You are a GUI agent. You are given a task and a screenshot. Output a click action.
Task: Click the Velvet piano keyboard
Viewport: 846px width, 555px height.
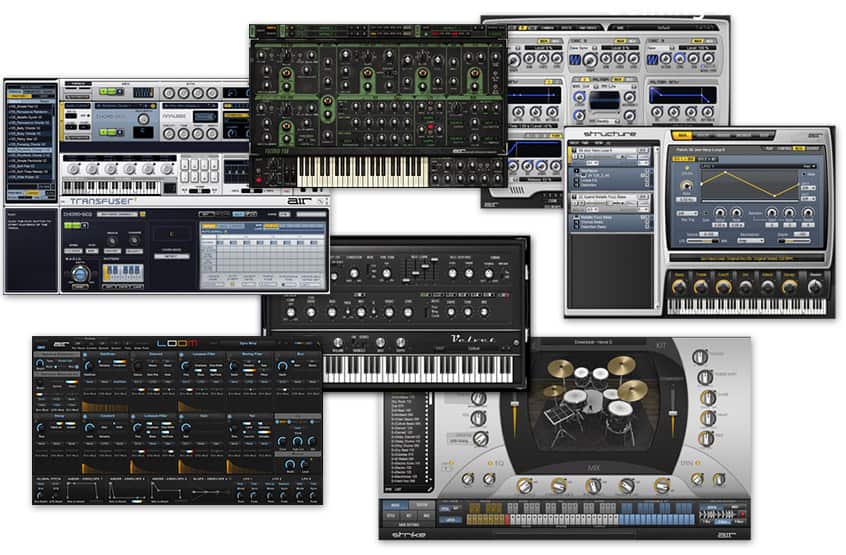tap(419, 369)
